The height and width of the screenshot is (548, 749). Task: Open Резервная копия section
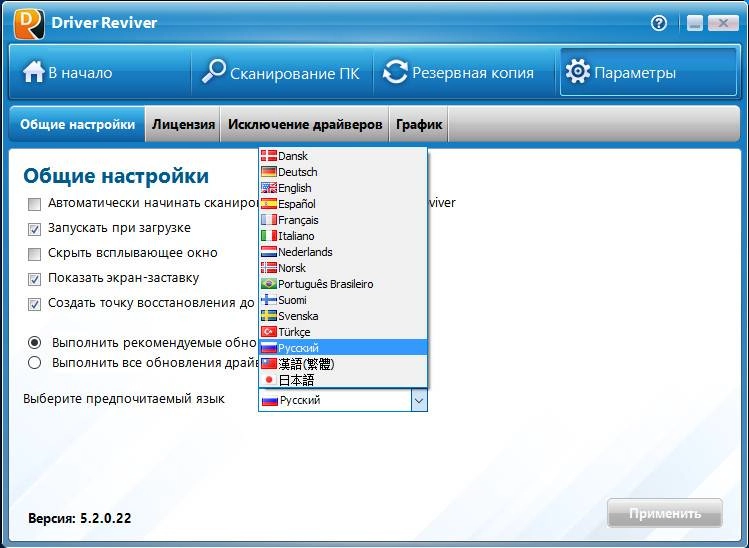[466, 72]
